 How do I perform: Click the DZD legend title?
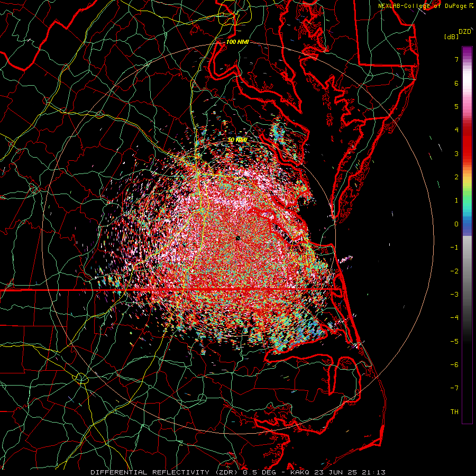click(465, 32)
